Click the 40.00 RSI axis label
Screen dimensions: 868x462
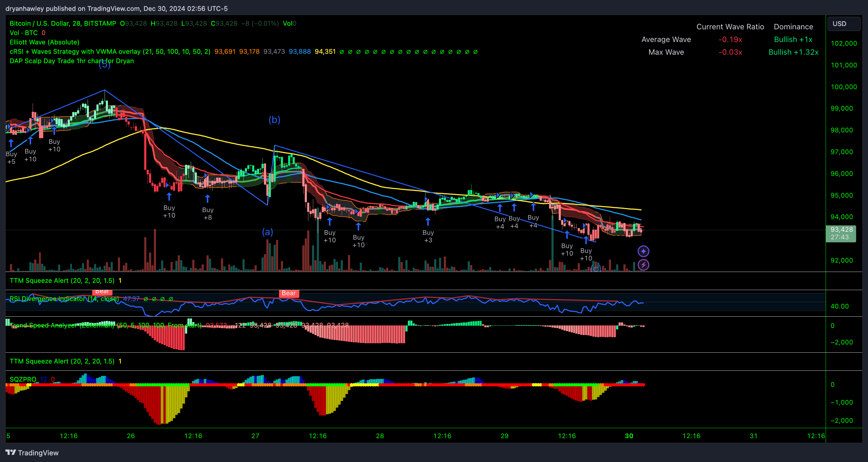(839, 306)
